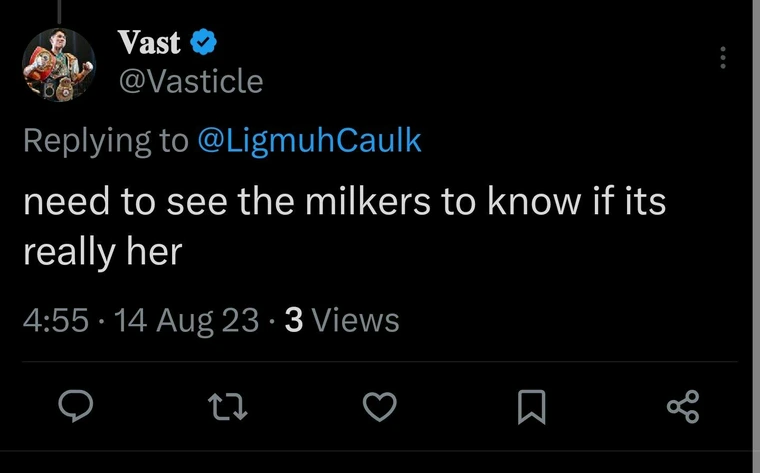Follow the @LigmuhCaulk mention link
The image size is (760, 473).
[x=309, y=141]
